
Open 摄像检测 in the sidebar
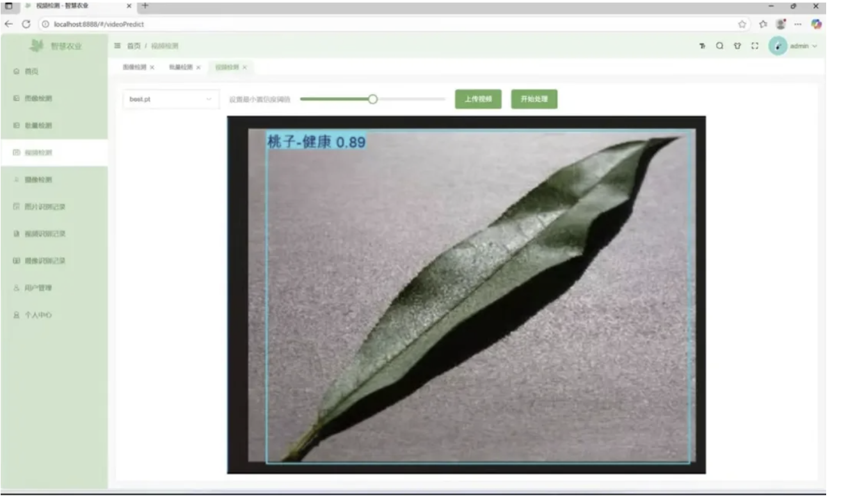(54, 180)
